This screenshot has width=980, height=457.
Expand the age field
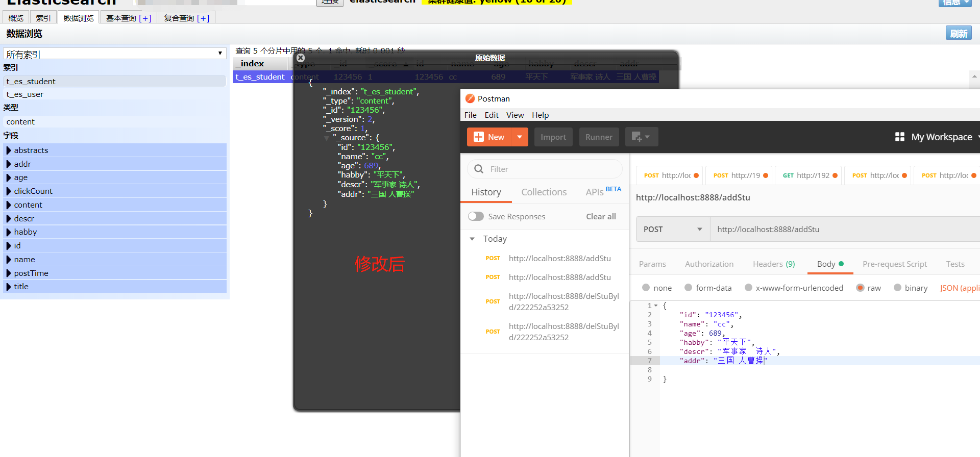(9, 177)
